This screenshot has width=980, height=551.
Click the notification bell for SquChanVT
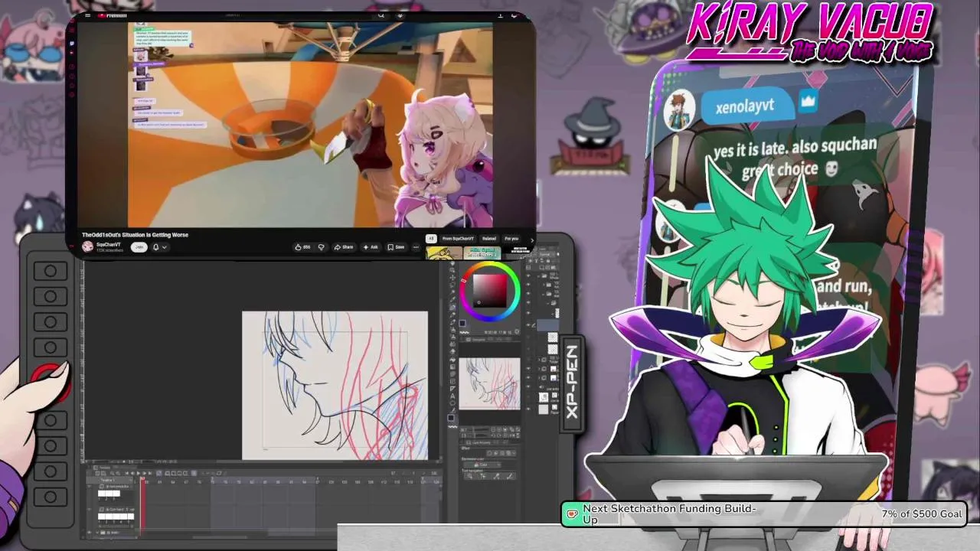(x=156, y=247)
